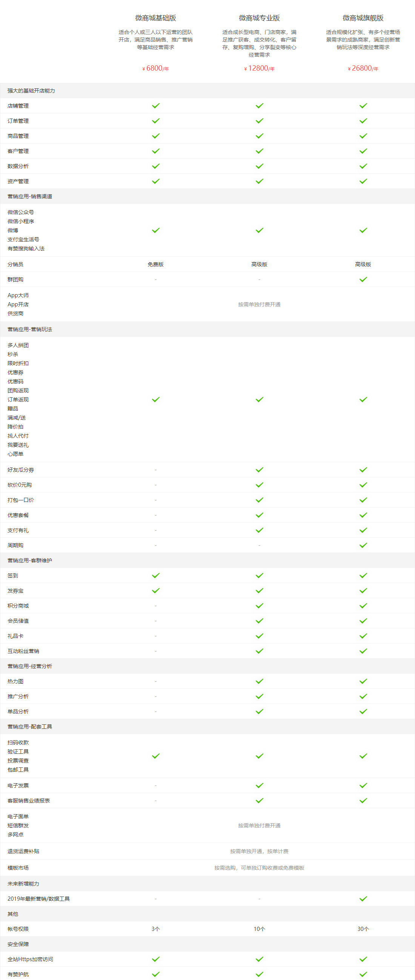415x980 pixels.
Task: Click 客服销售业绩报表 checkmark in 旗舰版 column
Action: (x=363, y=801)
